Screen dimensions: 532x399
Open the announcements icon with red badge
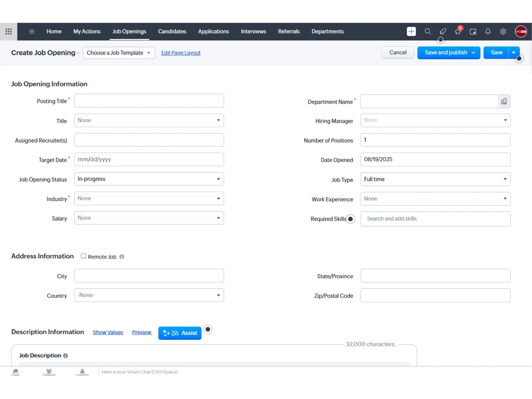pos(458,31)
